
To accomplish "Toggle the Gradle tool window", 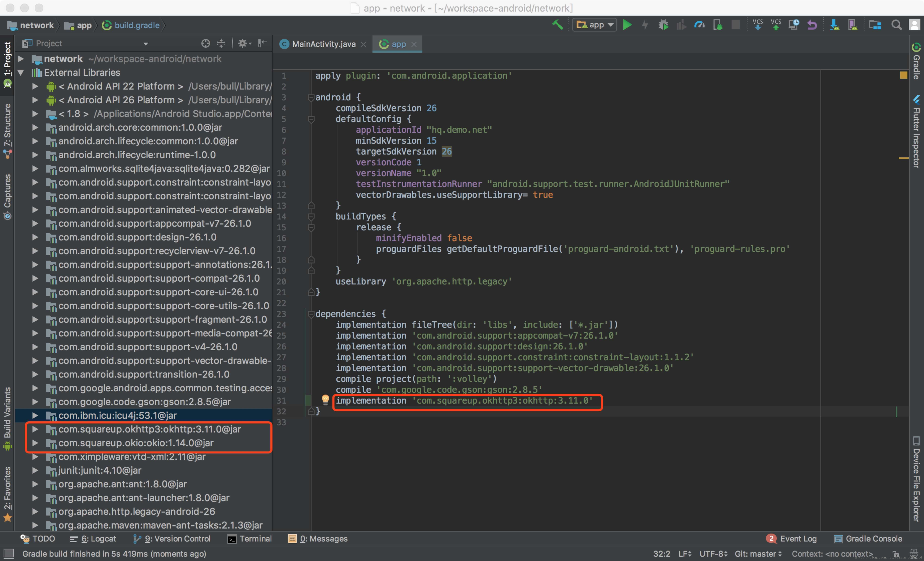I will (916, 62).
